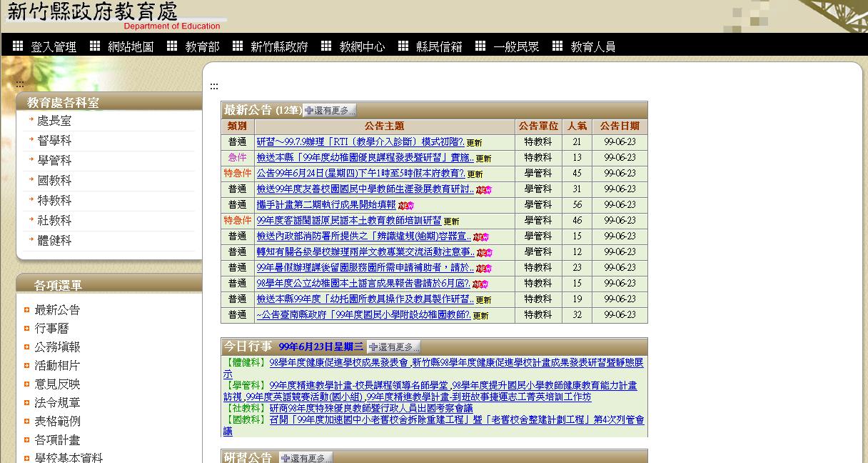Open 公務填報 in the sidebar menu
This screenshot has height=463, width=868.
pyautogui.click(x=57, y=347)
